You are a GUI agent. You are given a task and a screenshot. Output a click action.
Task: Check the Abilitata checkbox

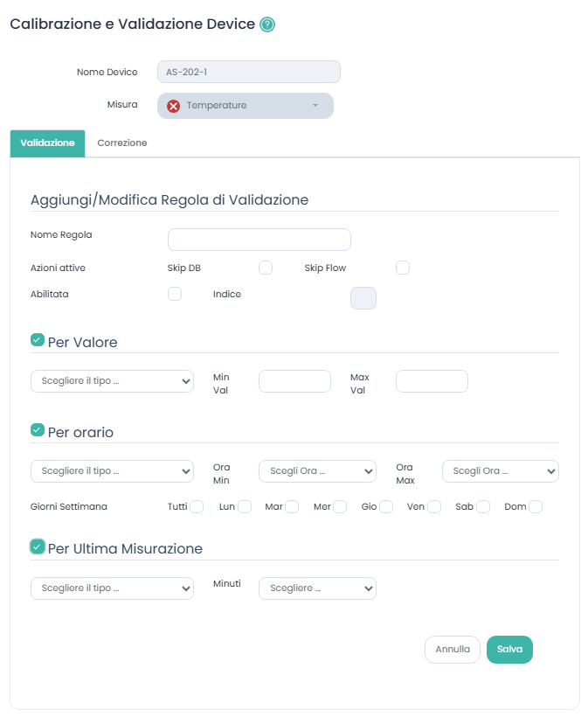[175, 294]
